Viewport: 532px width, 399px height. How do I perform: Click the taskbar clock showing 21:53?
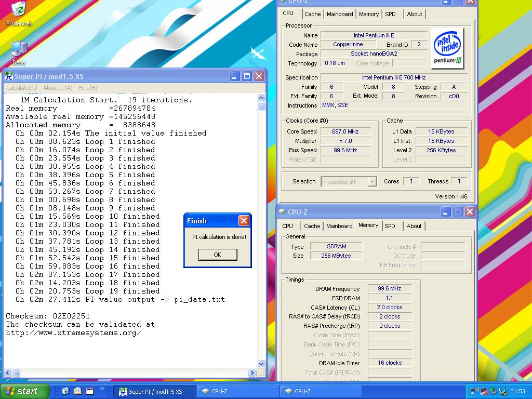coord(517,392)
